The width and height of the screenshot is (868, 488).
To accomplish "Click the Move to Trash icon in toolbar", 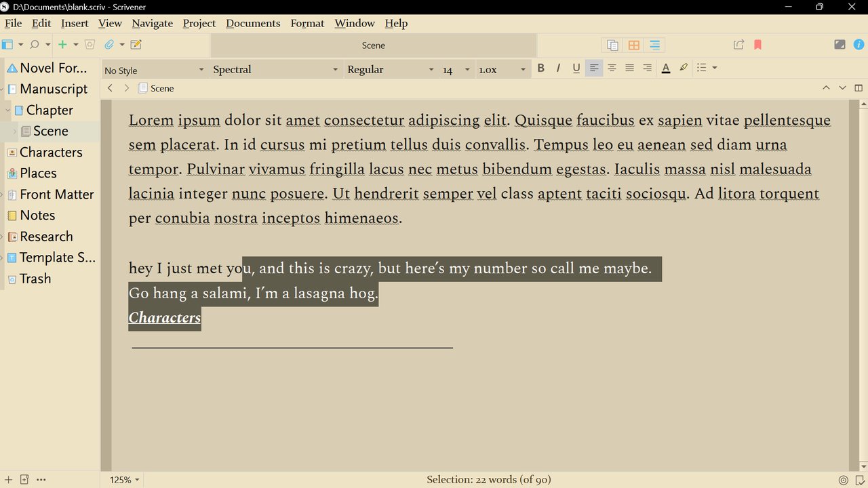I will (x=90, y=45).
